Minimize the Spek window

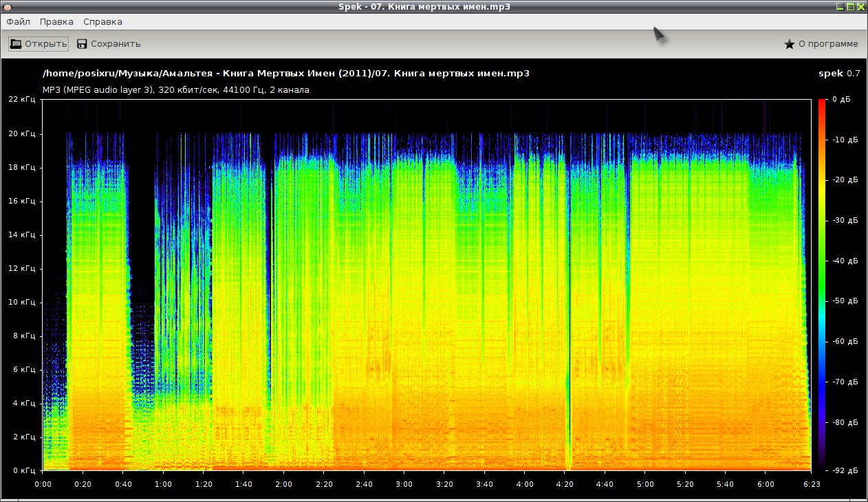pos(840,7)
